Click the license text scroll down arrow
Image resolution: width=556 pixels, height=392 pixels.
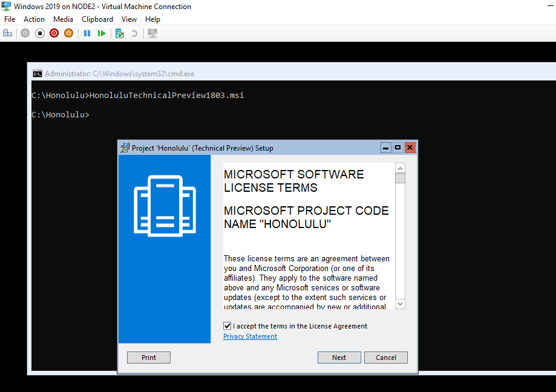pyautogui.click(x=400, y=304)
